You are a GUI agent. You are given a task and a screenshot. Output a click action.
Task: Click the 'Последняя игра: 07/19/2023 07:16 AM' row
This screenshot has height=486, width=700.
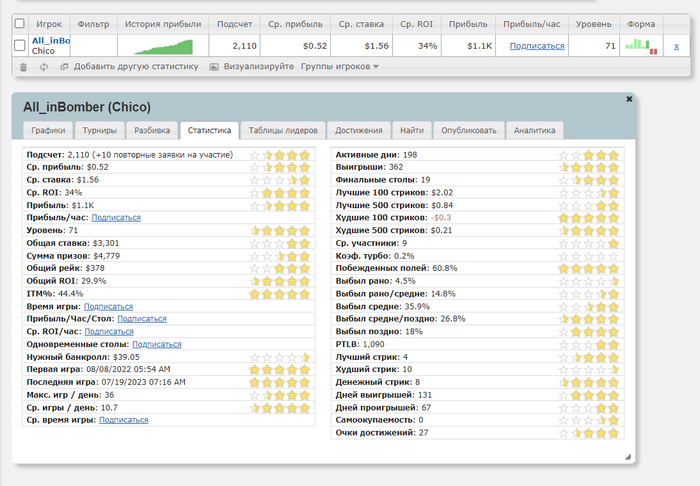pos(168,382)
